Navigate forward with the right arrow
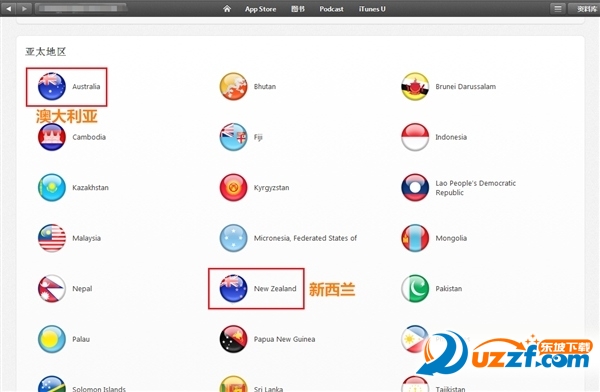 click(24, 8)
